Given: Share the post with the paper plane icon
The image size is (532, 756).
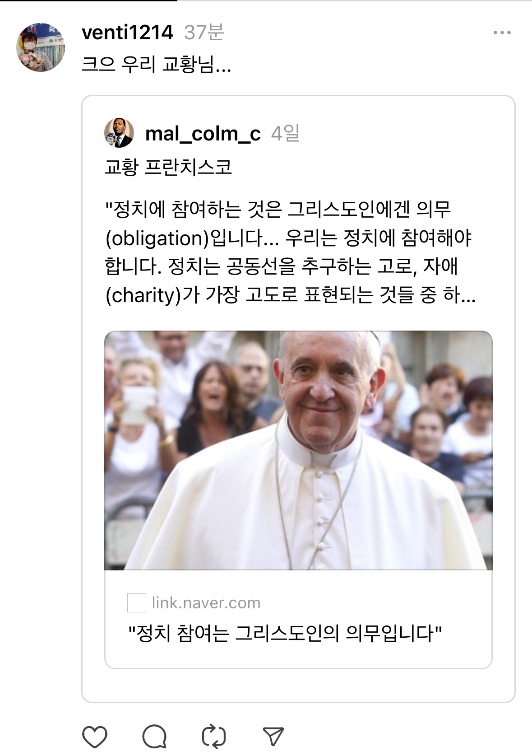Looking at the screenshot, I should (273, 736).
